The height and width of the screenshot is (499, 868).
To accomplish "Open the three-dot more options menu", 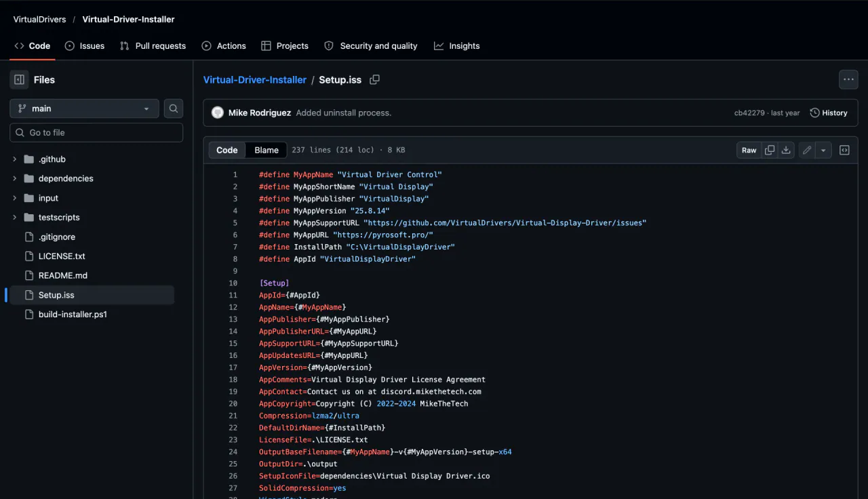I will (848, 79).
